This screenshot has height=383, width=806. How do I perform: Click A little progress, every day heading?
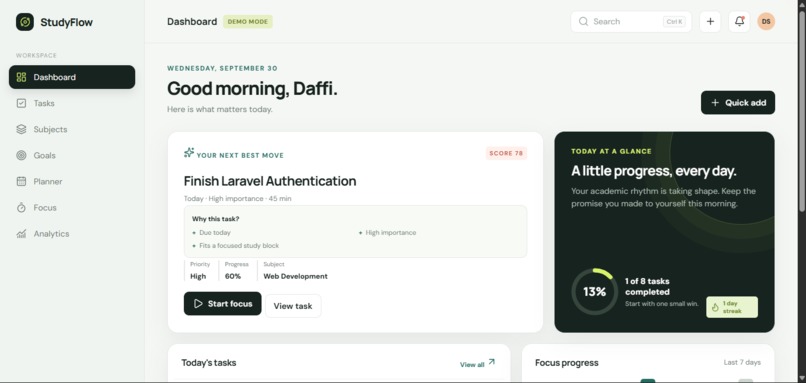point(653,171)
